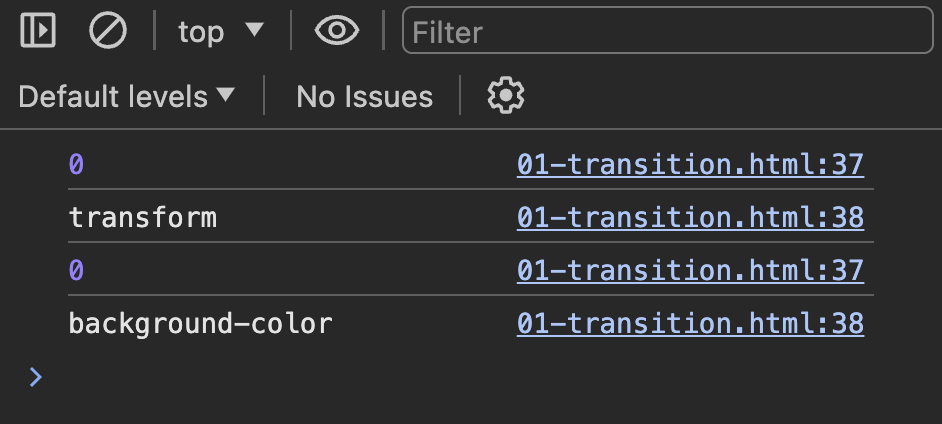
Task: Click the second logged 0 value
Action: 76,270
